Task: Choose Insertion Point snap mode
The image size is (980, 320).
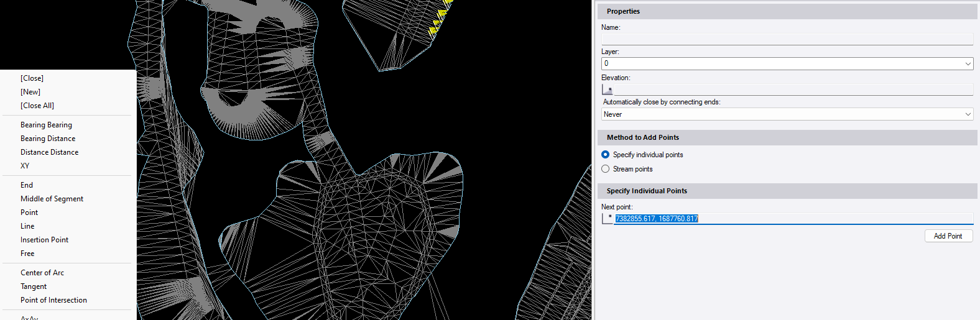Action: 44,240
